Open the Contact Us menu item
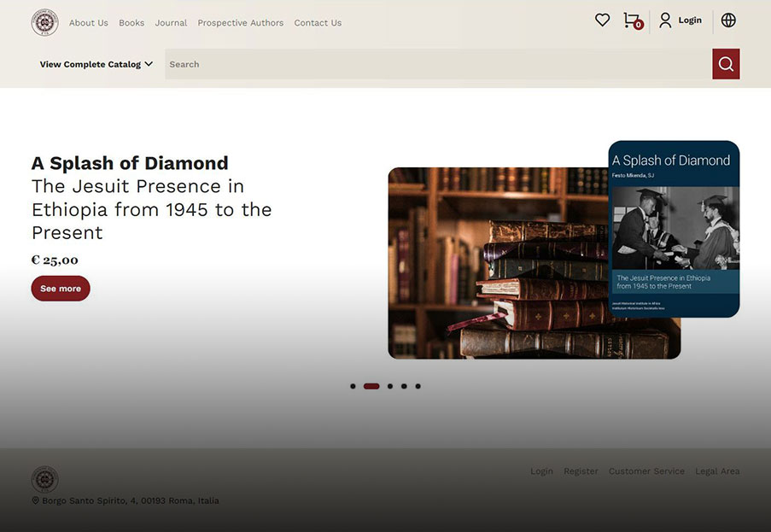Screen dimensions: 771x532 point(318,22)
